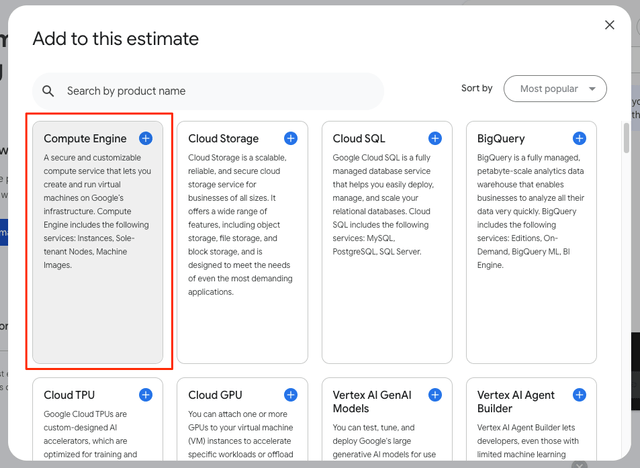The height and width of the screenshot is (468, 640).
Task: Select the Compute Engine card description
Action: [97, 210]
